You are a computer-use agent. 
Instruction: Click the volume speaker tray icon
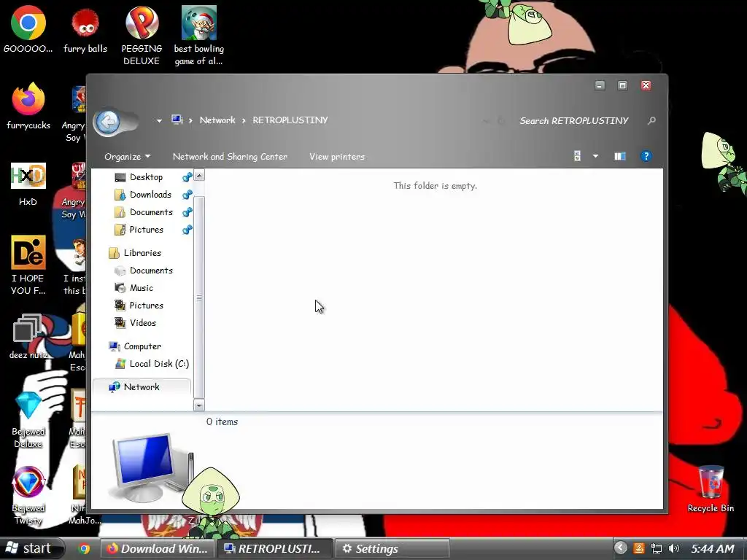[673, 548]
